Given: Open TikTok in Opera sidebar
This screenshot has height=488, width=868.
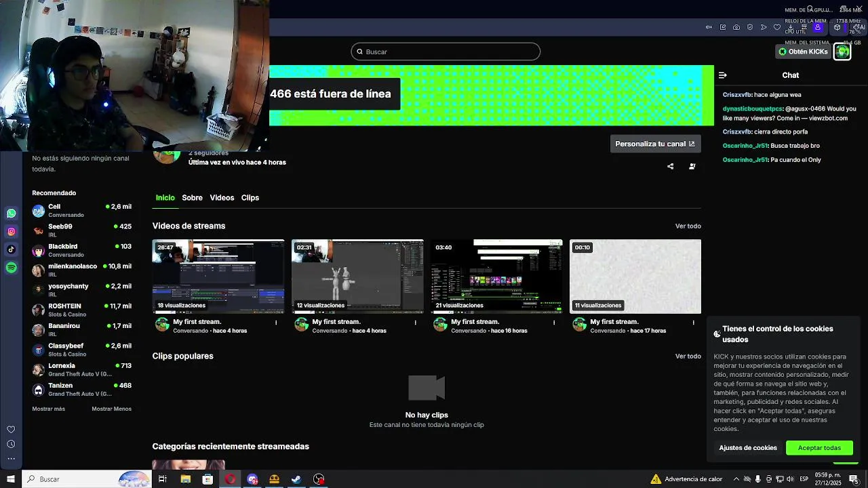Looking at the screenshot, I should (x=12, y=249).
